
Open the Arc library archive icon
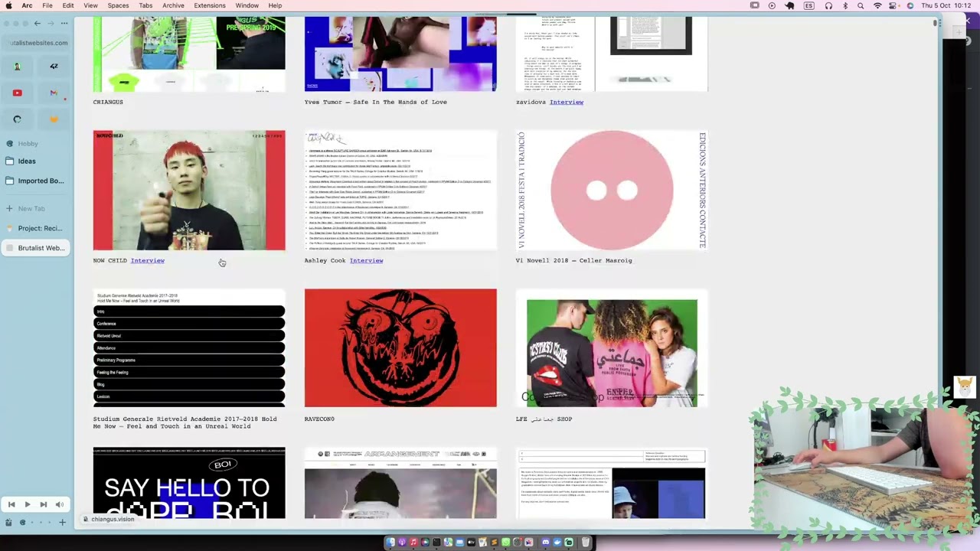(x=8, y=523)
